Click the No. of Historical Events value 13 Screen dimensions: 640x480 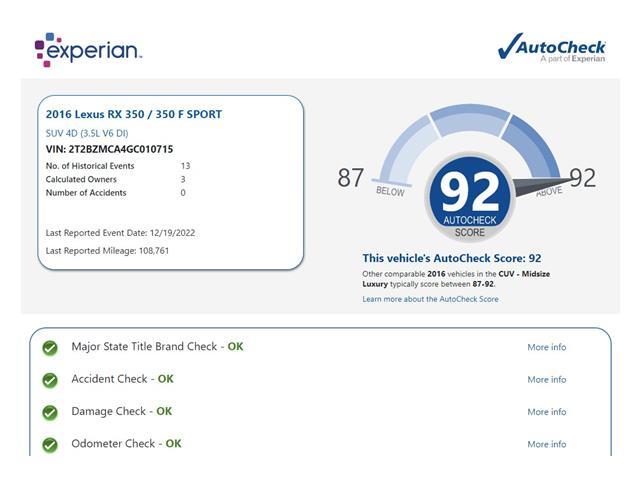pyautogui.click(x=185, y=166)
